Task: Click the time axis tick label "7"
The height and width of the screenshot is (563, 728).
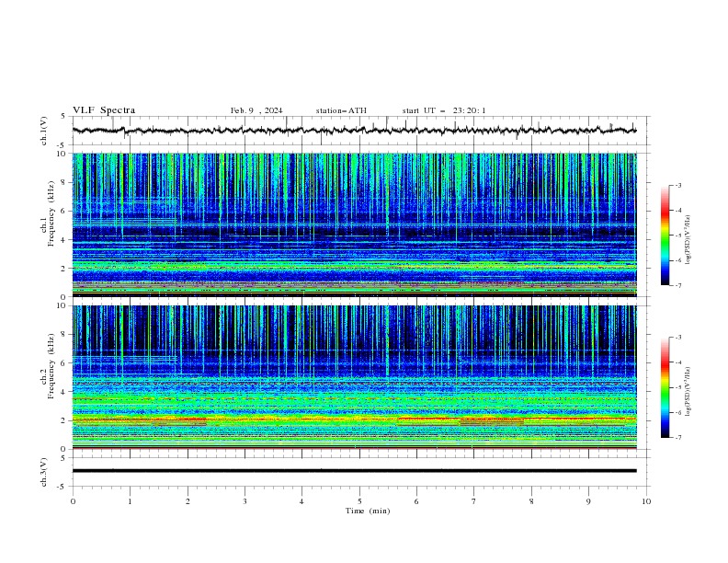Action: [x=474, y=501]
